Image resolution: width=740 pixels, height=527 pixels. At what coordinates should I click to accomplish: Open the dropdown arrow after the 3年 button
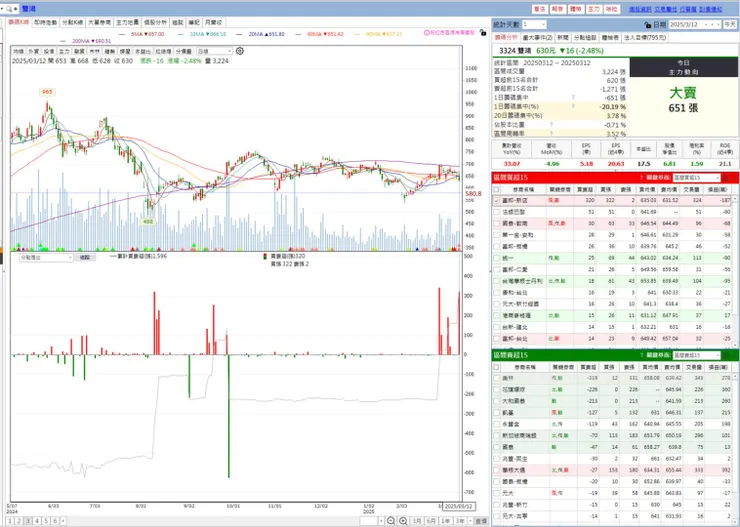(470, 521)
